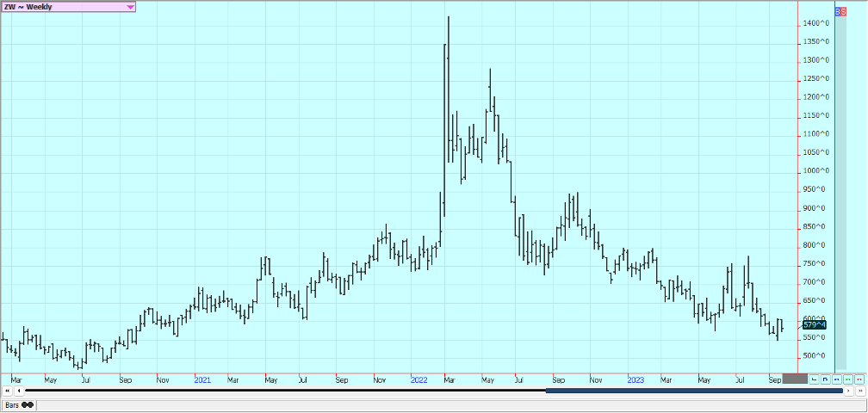The width and height of the screenshot is (868, 413).
Task: Click the blue corner-bracket chart icon
Action: [x=825, y=379]
